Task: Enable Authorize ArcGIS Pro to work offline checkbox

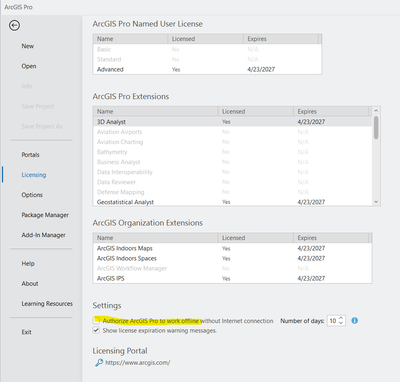Action: tap(96, 321)
